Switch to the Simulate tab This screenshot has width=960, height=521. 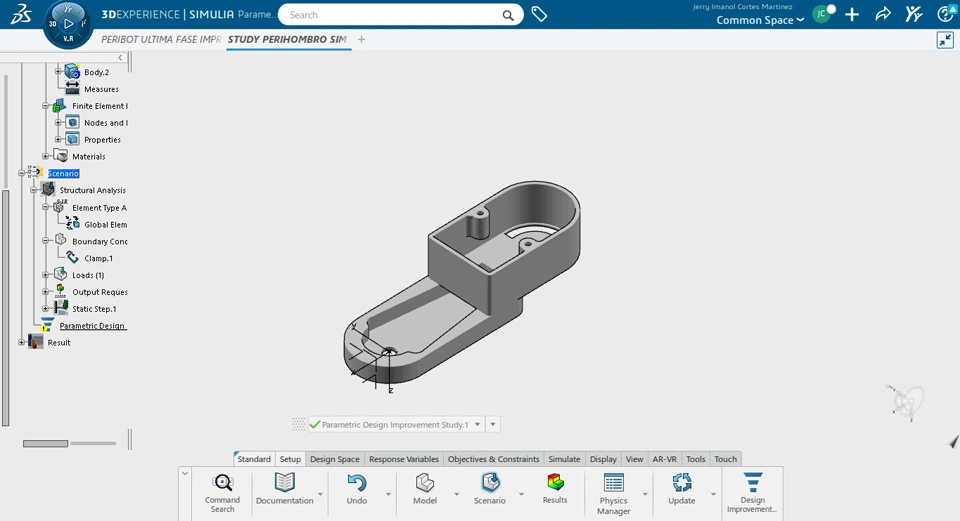point(564,459)
